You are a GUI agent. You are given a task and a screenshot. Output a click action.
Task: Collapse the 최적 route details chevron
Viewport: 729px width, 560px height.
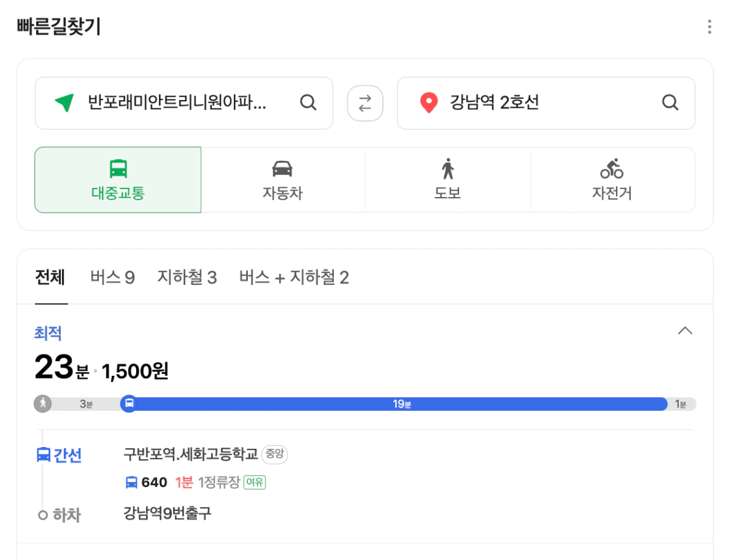pos(684,331)
